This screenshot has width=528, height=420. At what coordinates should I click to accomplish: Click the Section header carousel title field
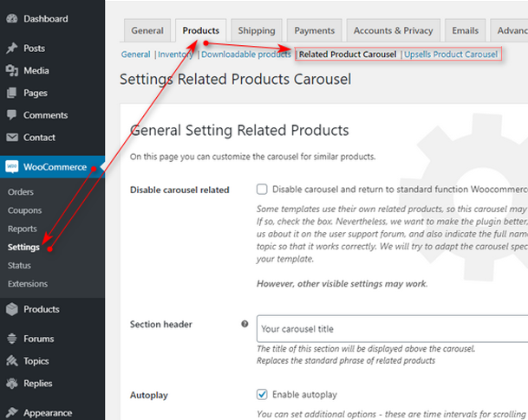(392, 328)
